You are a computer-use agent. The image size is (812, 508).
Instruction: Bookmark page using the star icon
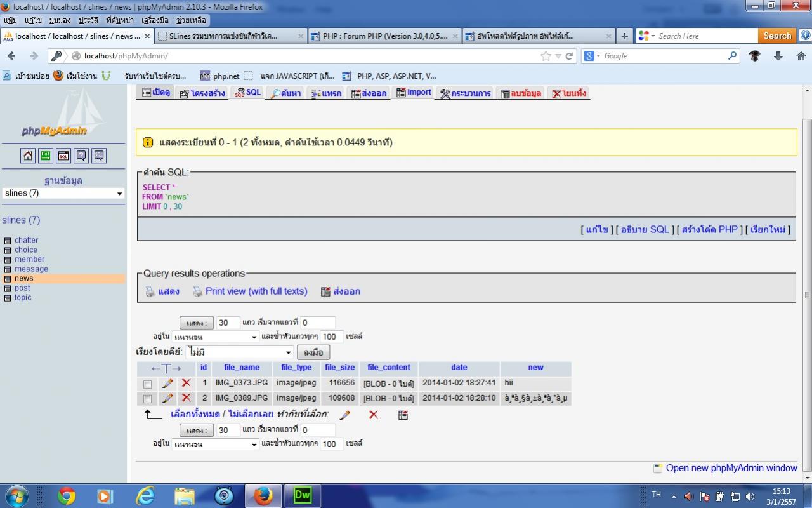[546, 56]
